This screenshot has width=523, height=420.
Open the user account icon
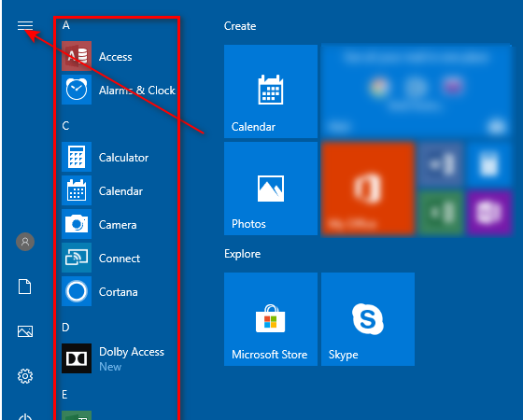[x=25, y=242]
